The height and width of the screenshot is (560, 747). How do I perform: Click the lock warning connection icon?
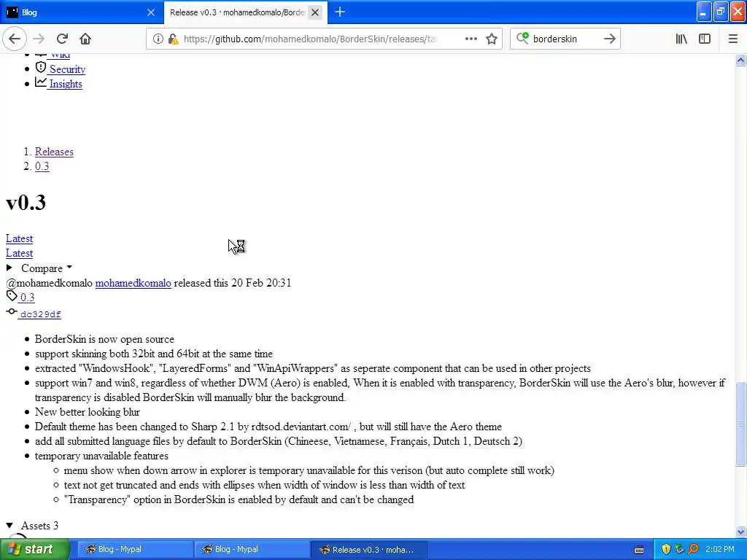(x=174, y=39)
